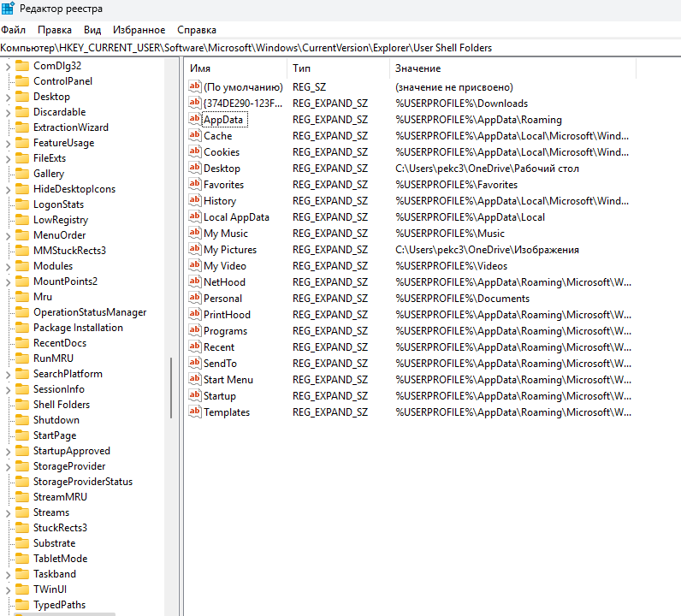Sort by the Значение column header
Screen dimensions: 681x616
(x=513, y=68)
